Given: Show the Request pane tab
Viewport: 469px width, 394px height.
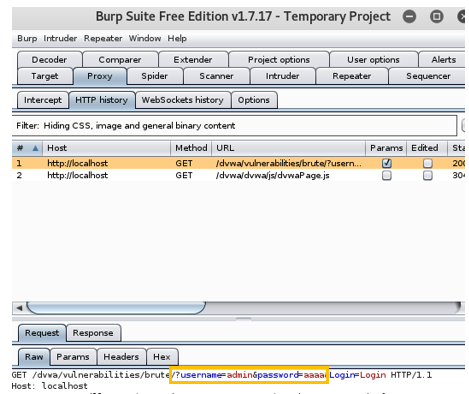Looking at the screenshot, I should point(42,333).
